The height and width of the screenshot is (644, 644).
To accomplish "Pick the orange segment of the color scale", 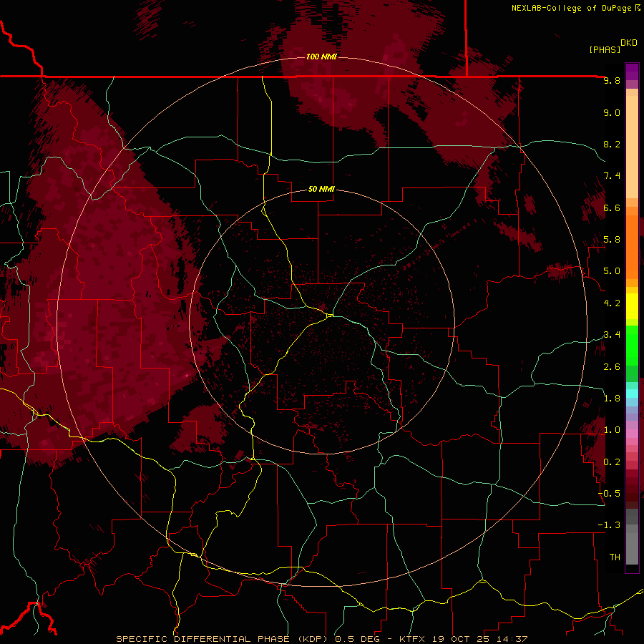I will 632,246.
